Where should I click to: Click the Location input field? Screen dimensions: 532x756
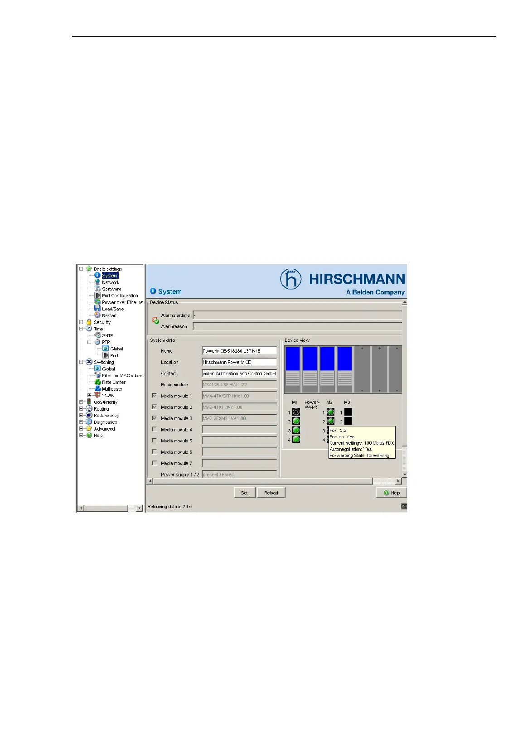239,362
